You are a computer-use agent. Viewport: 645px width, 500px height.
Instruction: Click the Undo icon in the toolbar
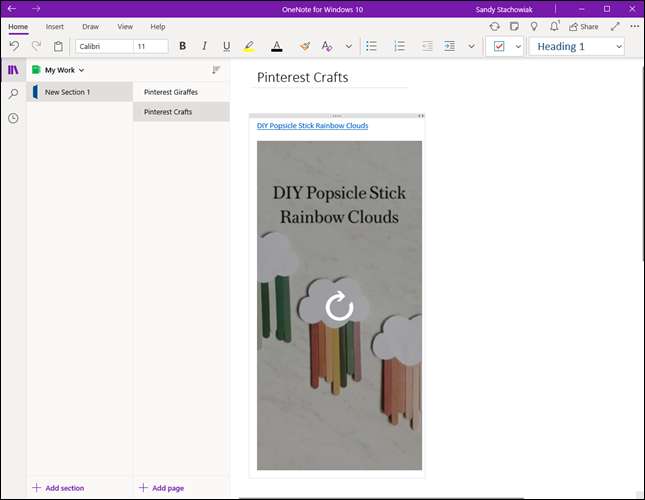coord(14,46)
